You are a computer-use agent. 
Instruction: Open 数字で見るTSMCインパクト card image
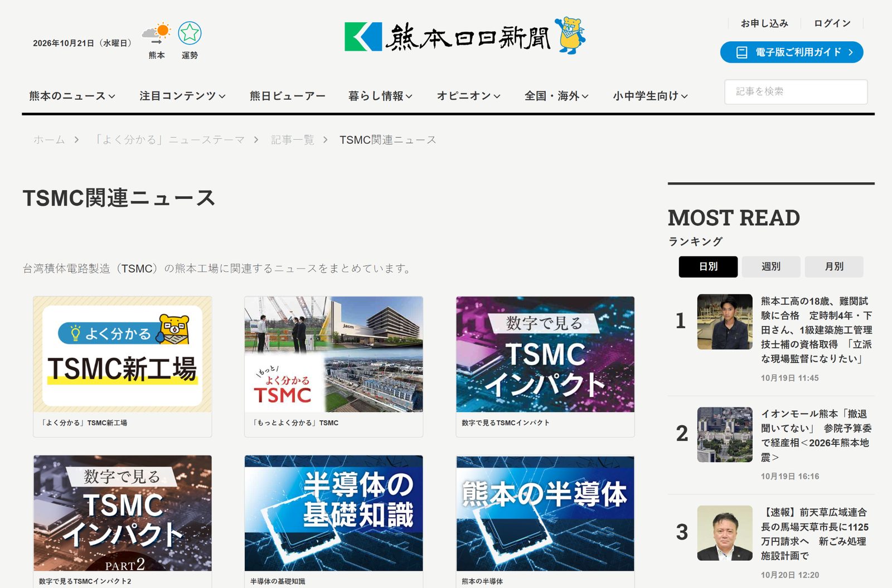pyautogui.click(x=545, y=354)
